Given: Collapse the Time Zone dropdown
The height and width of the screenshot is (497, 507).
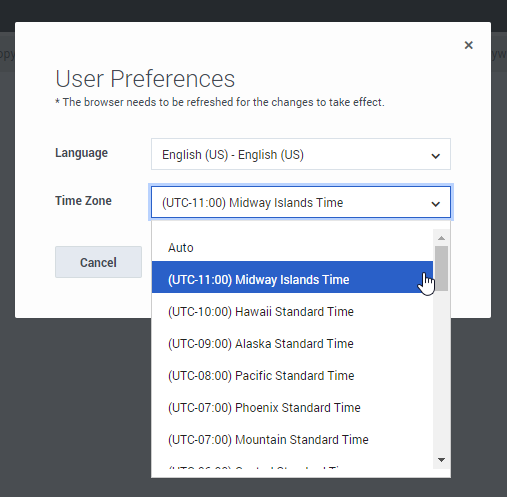Looking at the screenshot, I should [301, 202].
